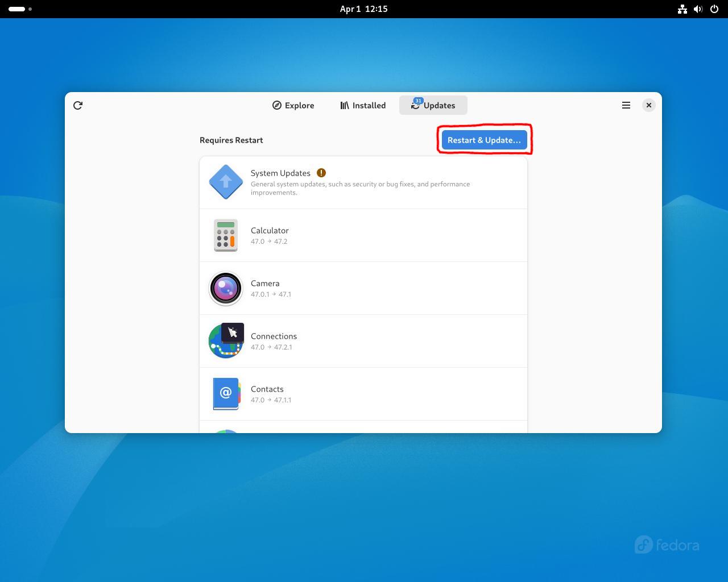Select the Updates tab
Viewport: 728px width, 582px height.
pos(433,105)
